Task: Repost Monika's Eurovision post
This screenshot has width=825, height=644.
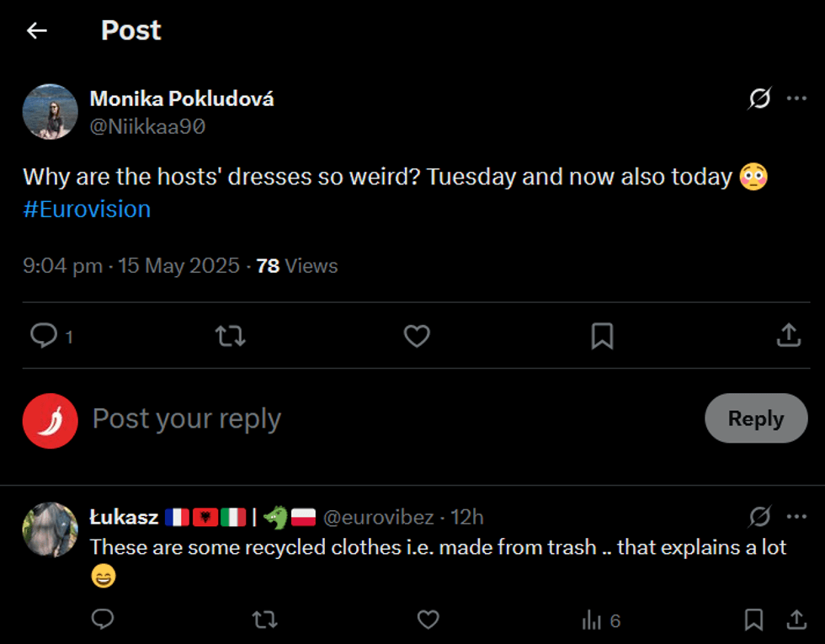Action: [x=230, y=336]
